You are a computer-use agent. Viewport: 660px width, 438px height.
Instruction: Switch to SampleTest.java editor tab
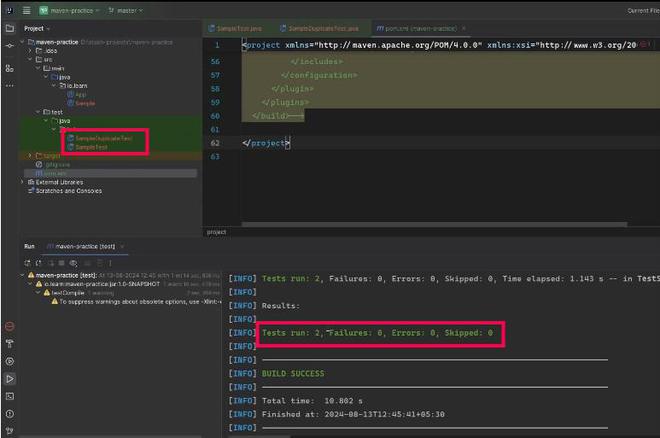[x=235, y=29]
